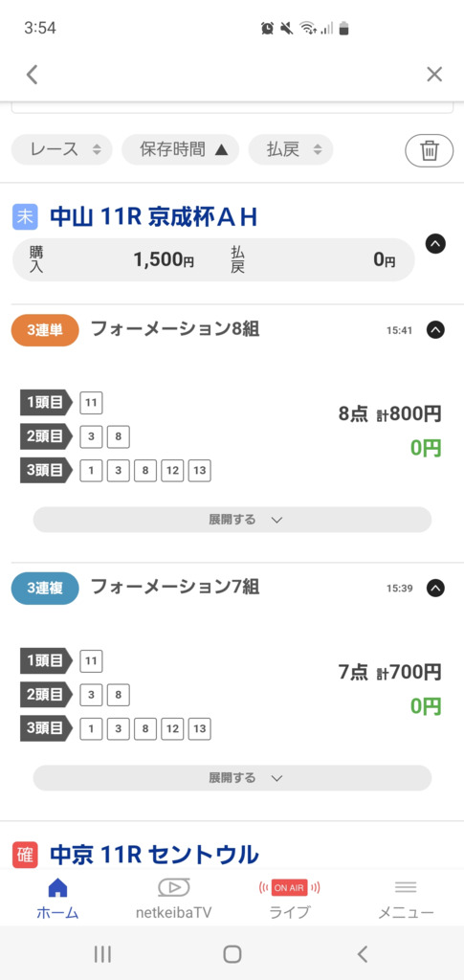Expand 展開する under the 3連複 bet

[x=232, y=778]
